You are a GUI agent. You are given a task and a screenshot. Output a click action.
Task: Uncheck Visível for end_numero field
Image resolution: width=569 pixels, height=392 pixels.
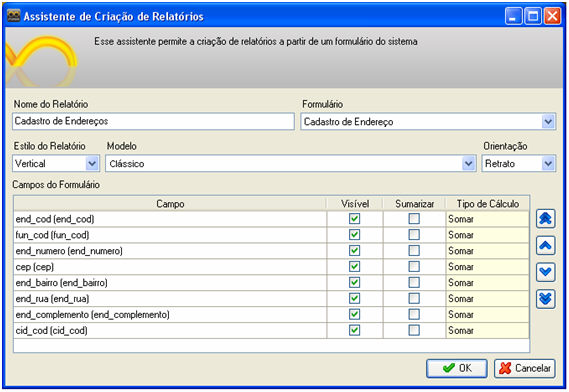tap(355, 250)
